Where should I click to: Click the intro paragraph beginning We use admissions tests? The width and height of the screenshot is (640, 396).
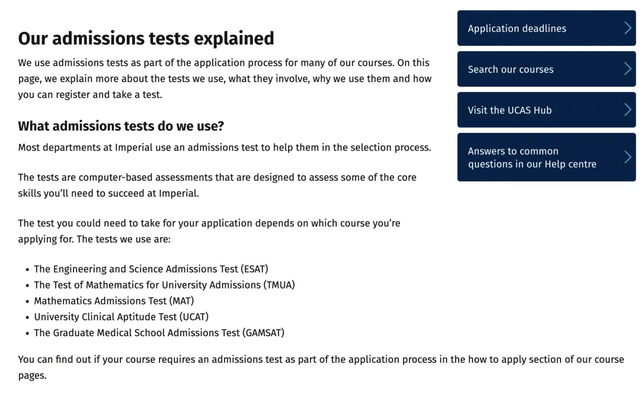[224, 78]
